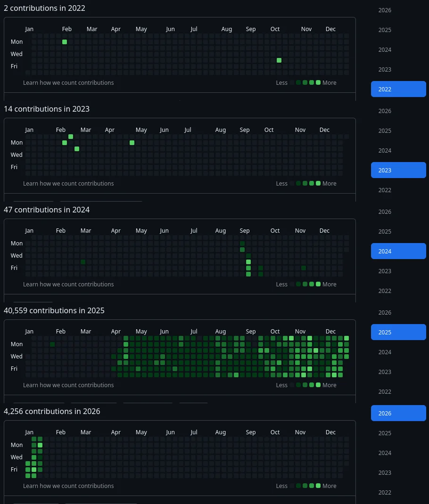Select 2025 in year list beside 2023 graph
This screenshot has width=429, height=504.
385,131
